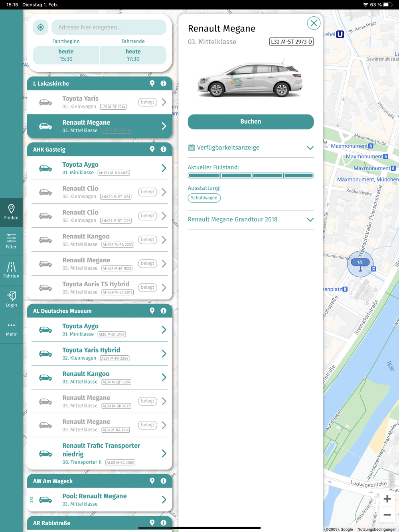The image size is (399, 532).
Task: Open Renault Trafic Transporter row chevron
Action: (164, 453)
